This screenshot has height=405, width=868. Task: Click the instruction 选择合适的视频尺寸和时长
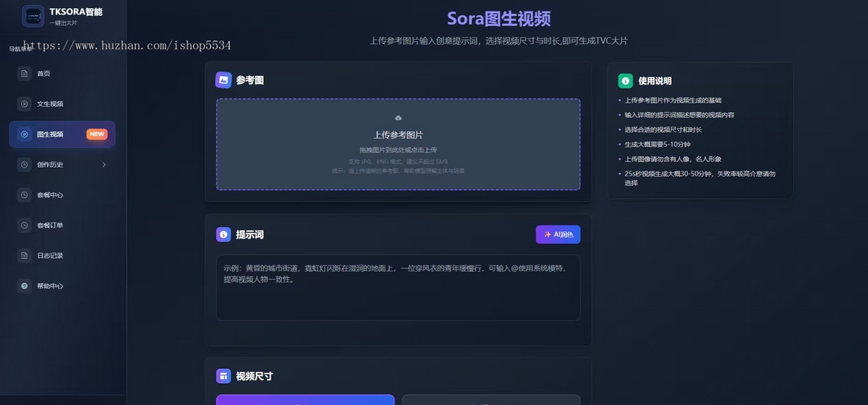(663, 130)
